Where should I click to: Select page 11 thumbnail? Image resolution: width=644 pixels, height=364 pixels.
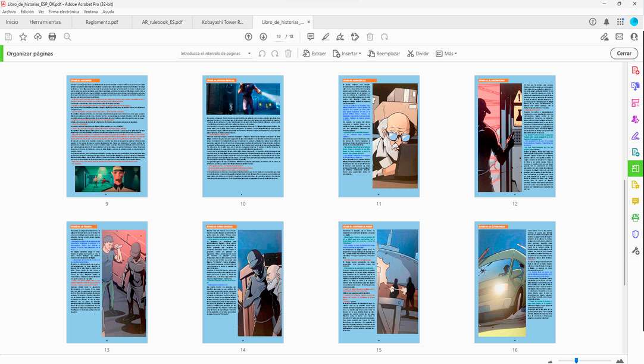point(379,136)
